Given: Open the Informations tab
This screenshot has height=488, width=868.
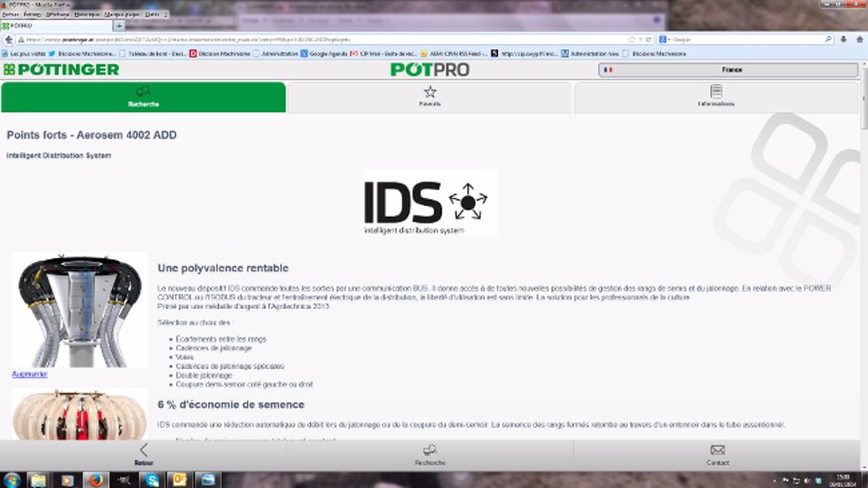Looking at the screenshot, I should [716, 97].
